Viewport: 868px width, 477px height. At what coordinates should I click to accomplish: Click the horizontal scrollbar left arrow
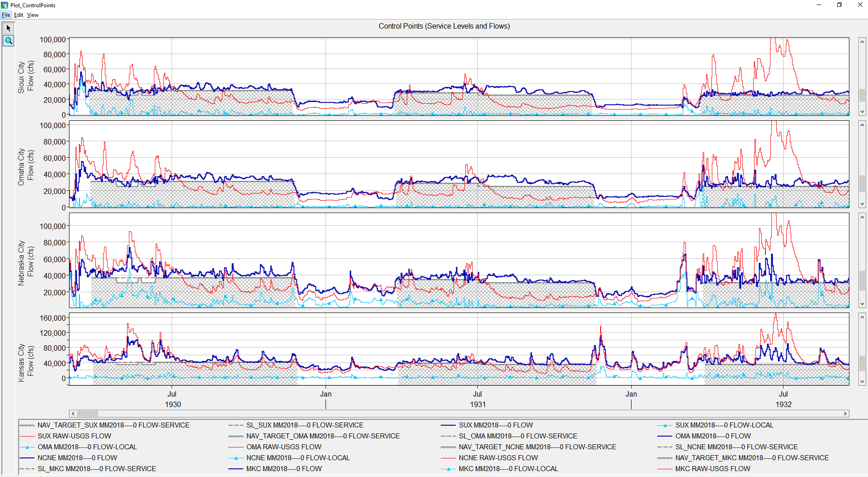(x=73, y=414)
